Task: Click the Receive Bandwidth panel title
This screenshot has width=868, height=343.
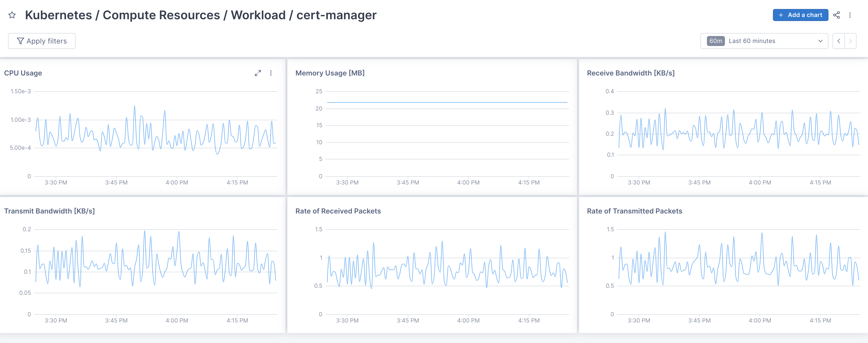Action: point(631,73)
